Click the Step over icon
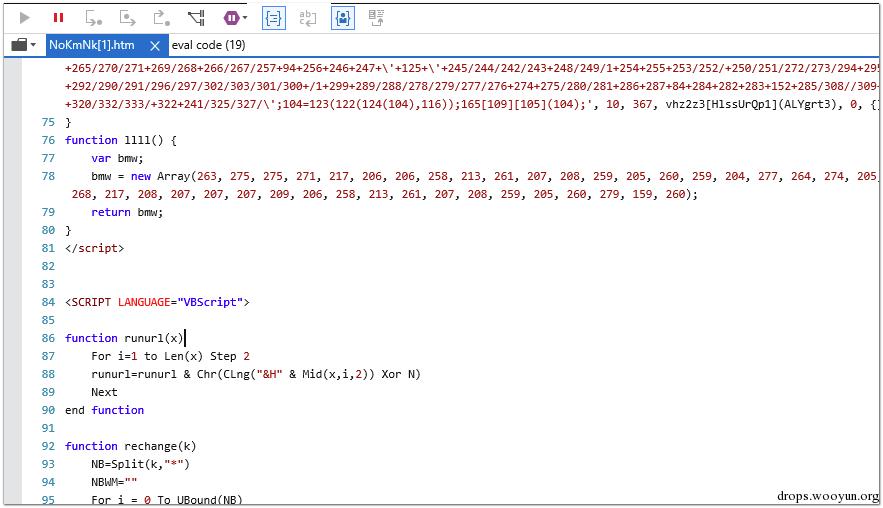The image size is (883, 508). (x=127, y=18)
